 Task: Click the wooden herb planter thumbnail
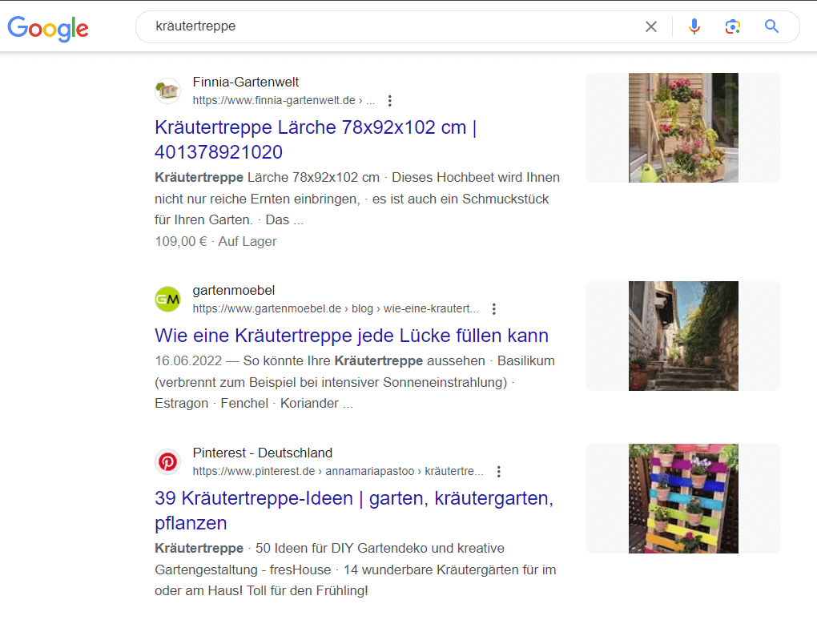pyautogui.click(x=683, y=128)
